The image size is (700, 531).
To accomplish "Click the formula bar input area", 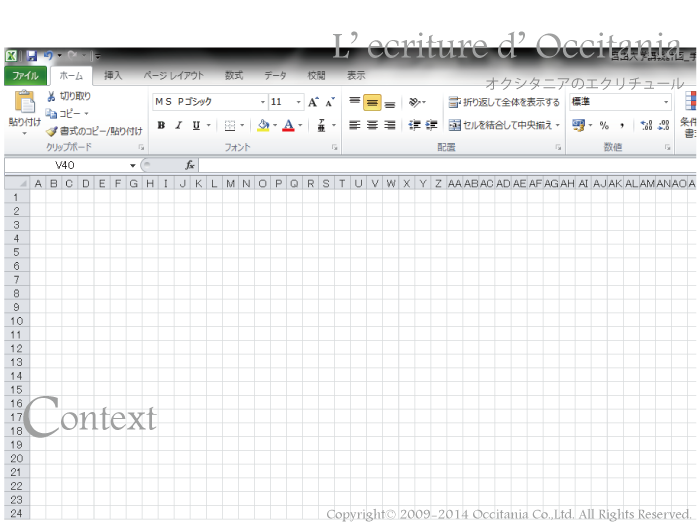I will point(447,166).
